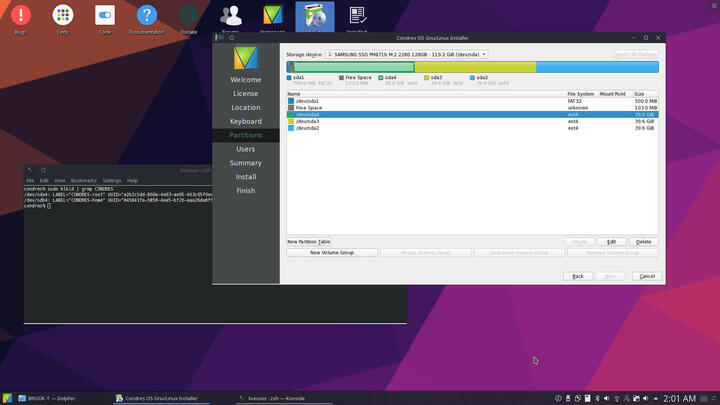Select the /dev/sda1 row in the partition table
720x405 pixels.
point(472,101)
